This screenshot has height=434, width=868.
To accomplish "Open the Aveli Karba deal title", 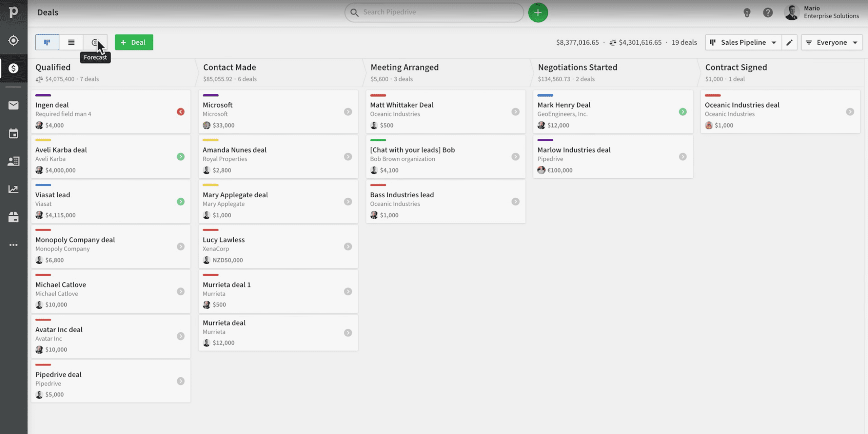I will pyautogui.click(x=61, y=150).
